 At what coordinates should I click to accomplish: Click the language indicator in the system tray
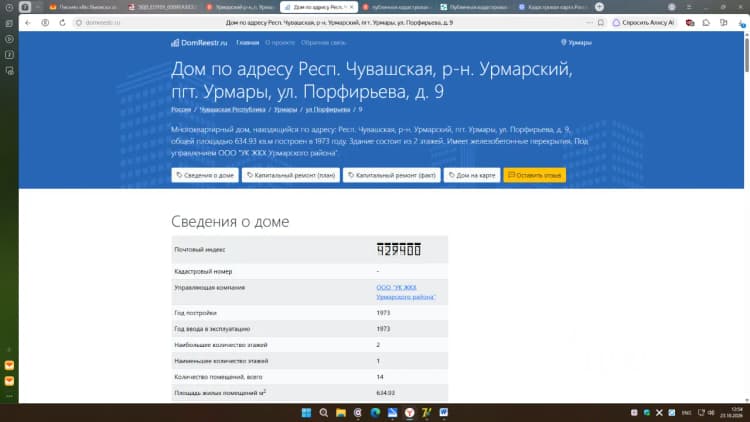(x=686, y=412)
